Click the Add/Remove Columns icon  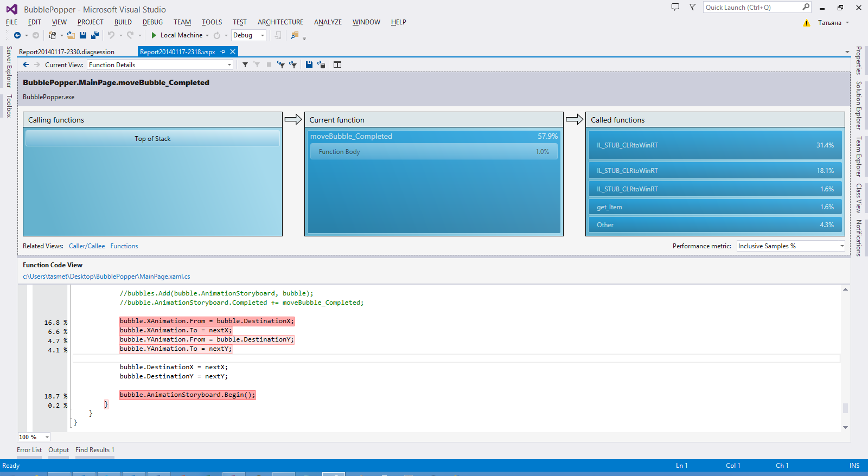coord(337,65)
